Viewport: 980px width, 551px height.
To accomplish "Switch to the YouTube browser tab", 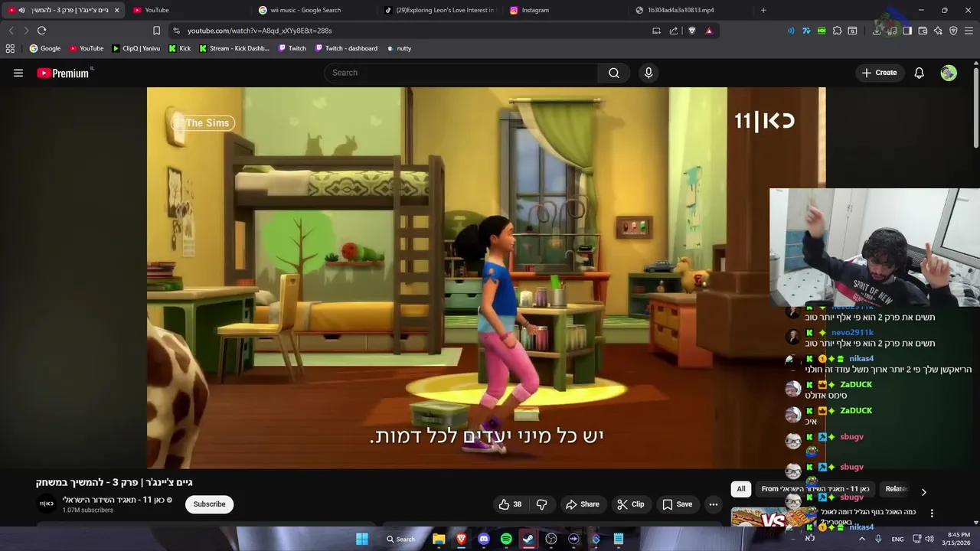I will [x=188, y=10].
